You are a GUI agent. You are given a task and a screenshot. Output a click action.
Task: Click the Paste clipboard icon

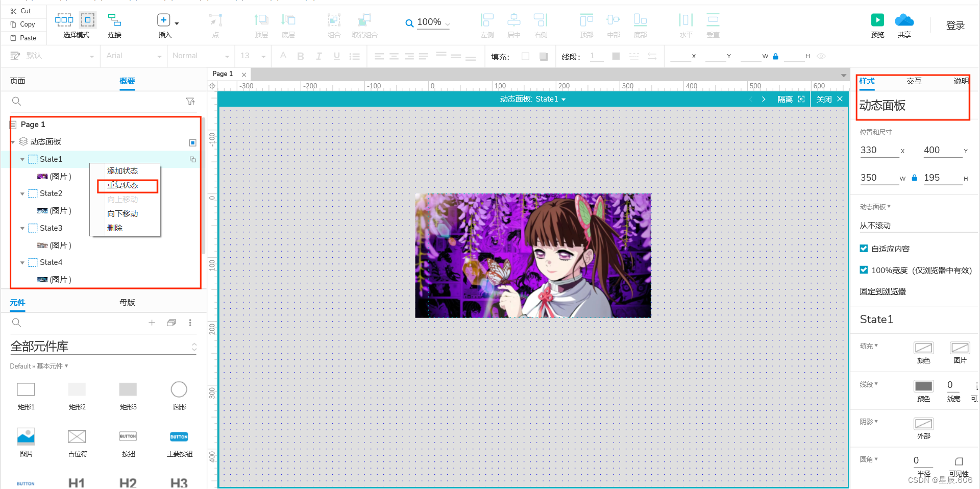click(13, 38)
